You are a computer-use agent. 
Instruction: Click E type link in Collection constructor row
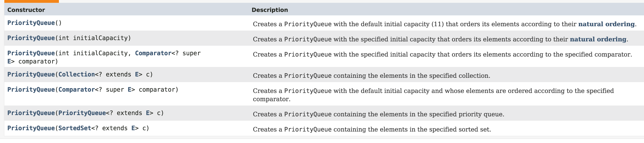tap(137, 75)
